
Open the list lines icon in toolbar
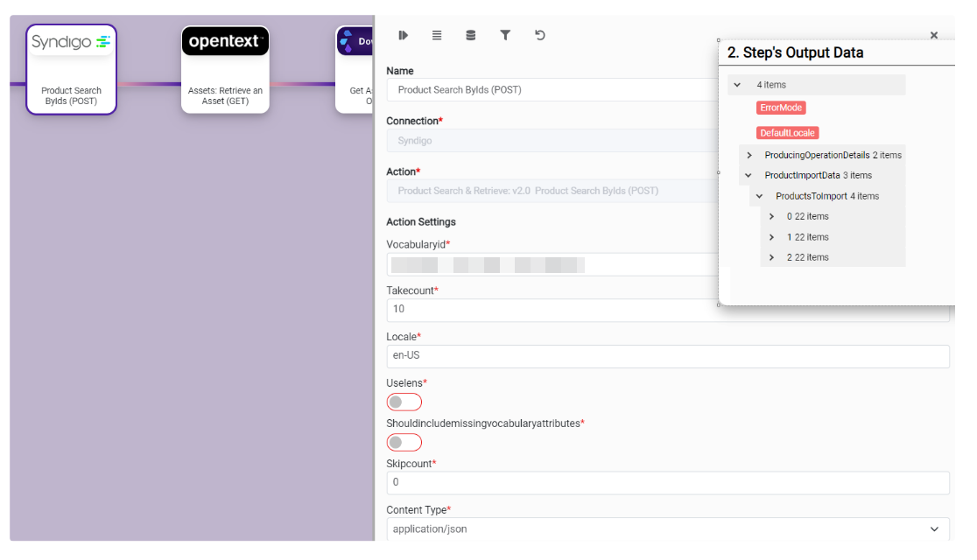point(437,35)
